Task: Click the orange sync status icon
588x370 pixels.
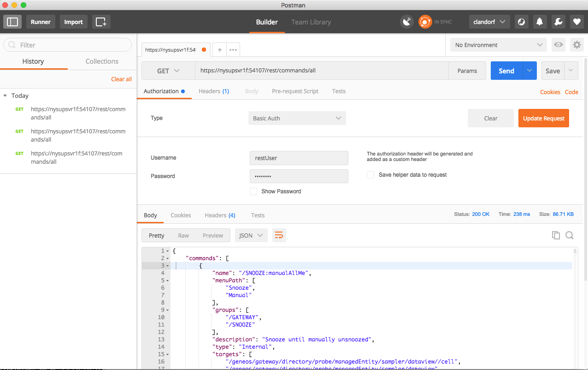Action: pos(425,22)
